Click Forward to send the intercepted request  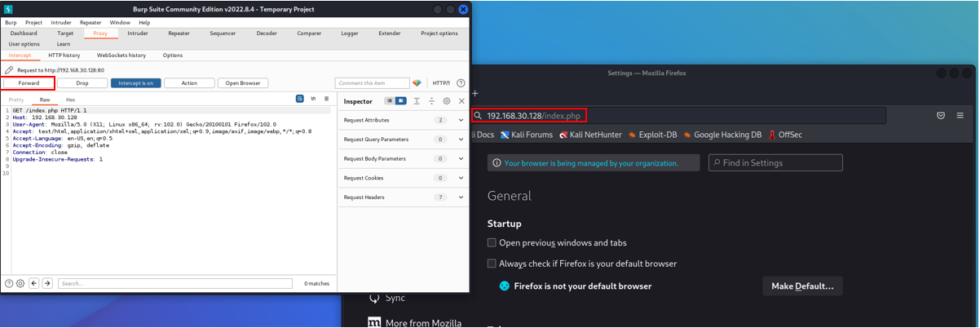pos(29,83)
